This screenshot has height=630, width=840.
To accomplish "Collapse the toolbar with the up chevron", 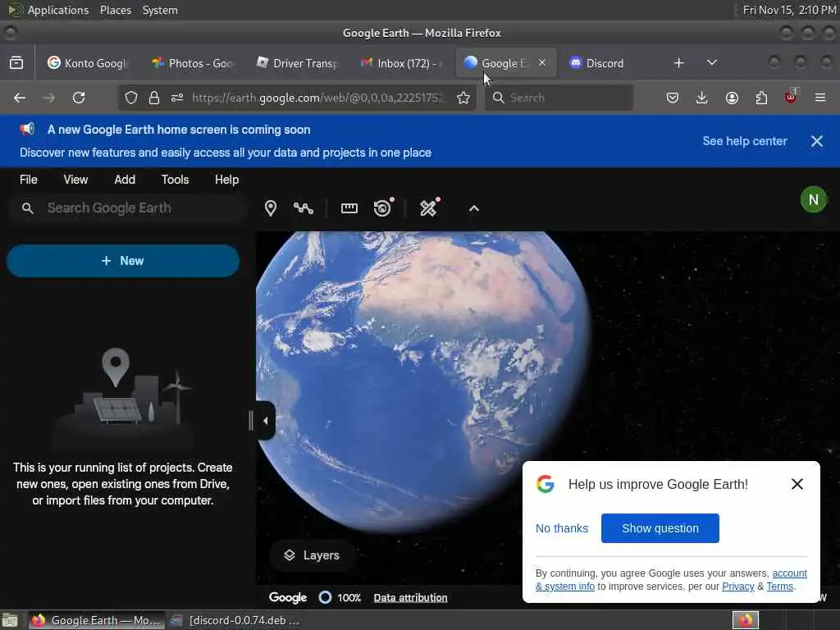I will tap(474, 208).
